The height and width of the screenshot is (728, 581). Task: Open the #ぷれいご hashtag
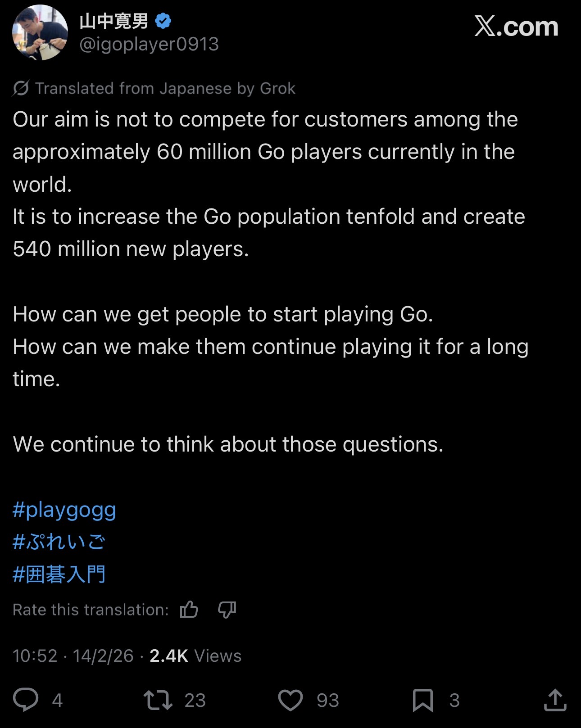(x=59, y=542)
